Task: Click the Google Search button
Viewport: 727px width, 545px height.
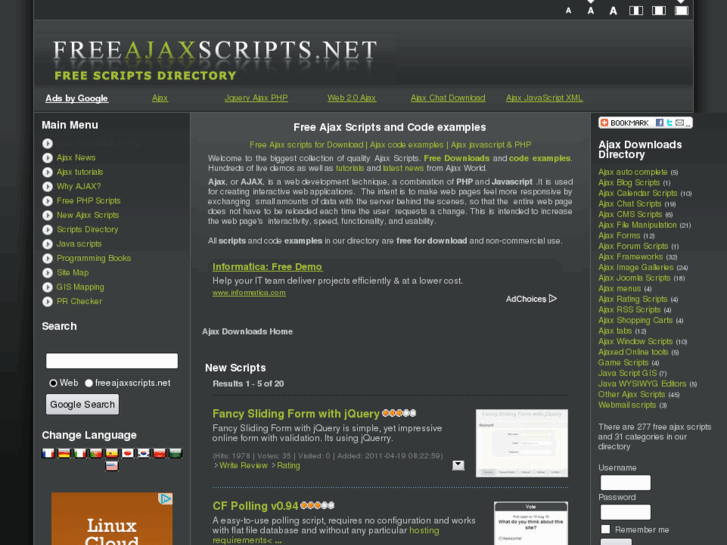Action: pos(83,404)
